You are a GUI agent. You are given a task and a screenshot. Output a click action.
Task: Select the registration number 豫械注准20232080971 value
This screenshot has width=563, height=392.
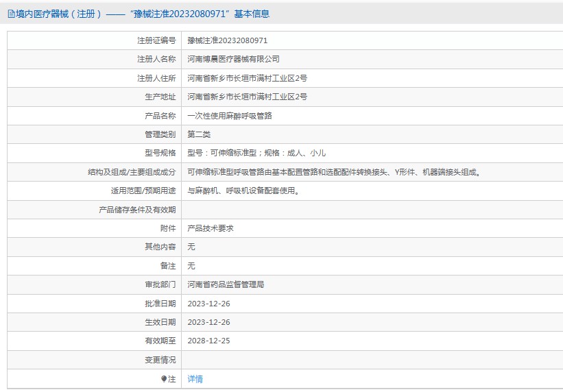tap(227, 41)
